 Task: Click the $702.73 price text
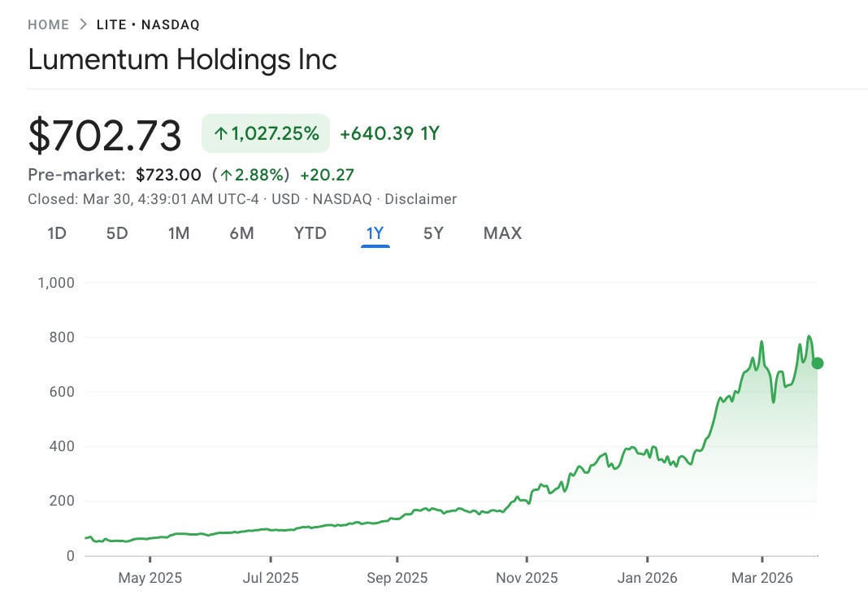pyautogui.click(x=105, y=135)
